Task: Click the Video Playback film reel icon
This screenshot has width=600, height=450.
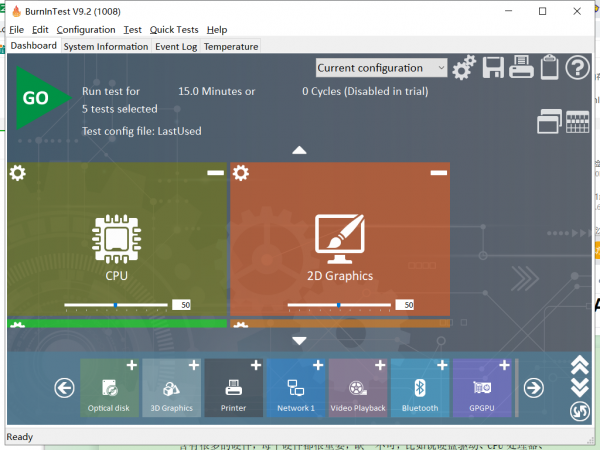Action: [358, 388]
